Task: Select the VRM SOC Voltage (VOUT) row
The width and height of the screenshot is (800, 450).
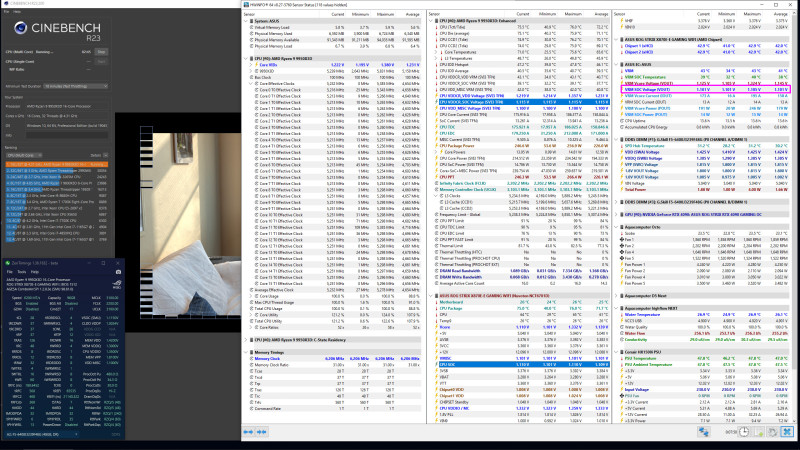Action: (706, 89)
